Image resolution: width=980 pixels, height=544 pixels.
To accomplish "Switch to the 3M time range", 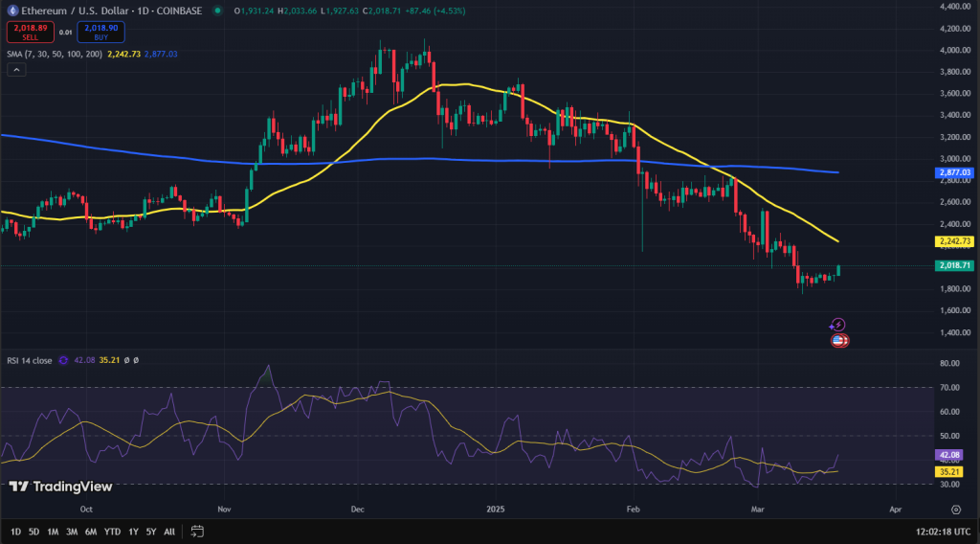I will point(72,532).
